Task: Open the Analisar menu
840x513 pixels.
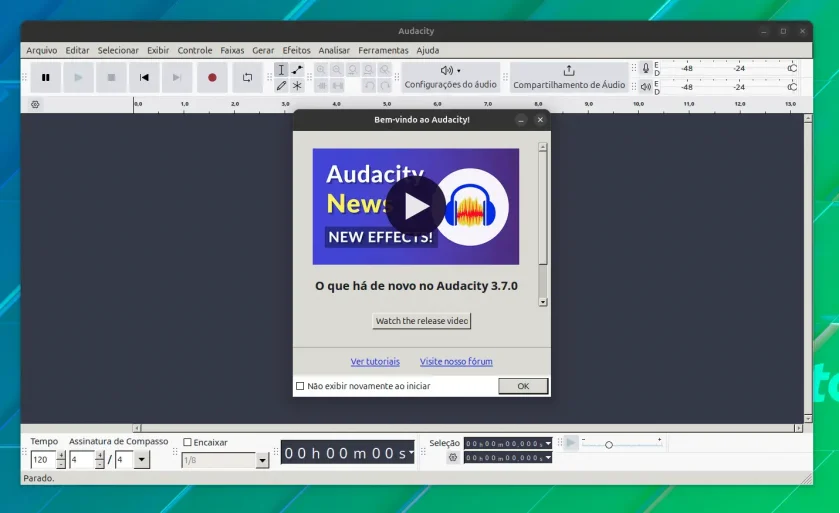Action: (334, 50)
